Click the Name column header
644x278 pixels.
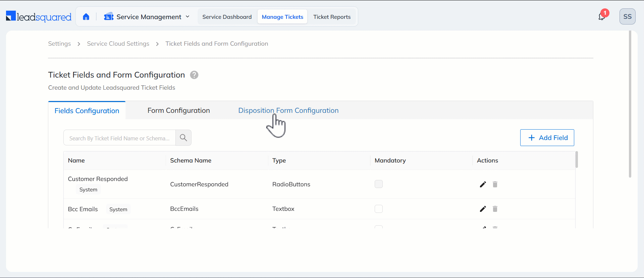(x=76, y=160)
